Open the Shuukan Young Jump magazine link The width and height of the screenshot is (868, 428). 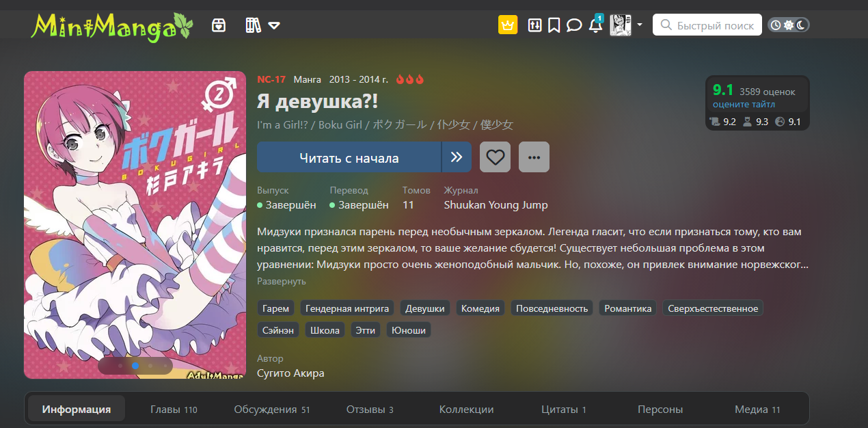(496, 204)
